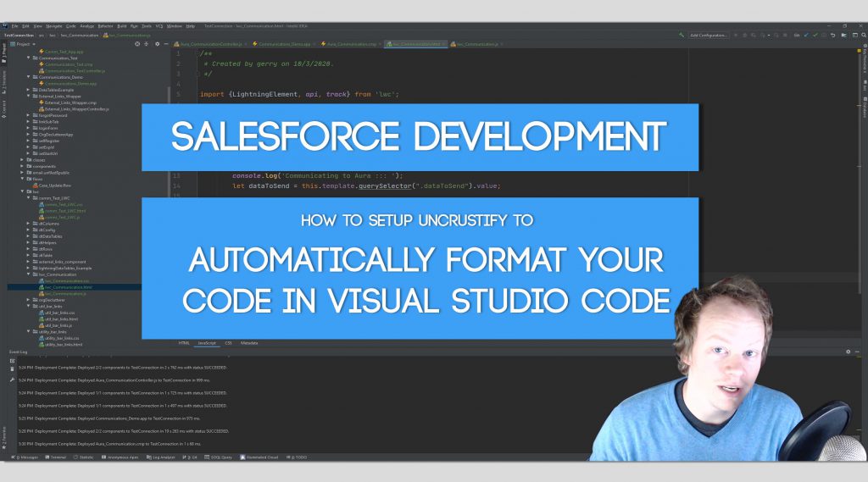Open the Terminal tool window
This screenshot has height=482, width=868.
pyautogui.click(x=55, y=457)
